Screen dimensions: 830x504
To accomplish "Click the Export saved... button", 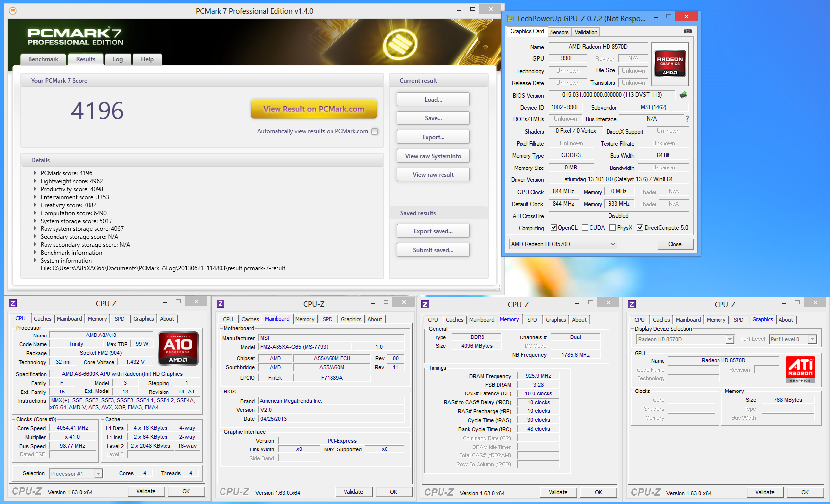I will tap(433, 231).
